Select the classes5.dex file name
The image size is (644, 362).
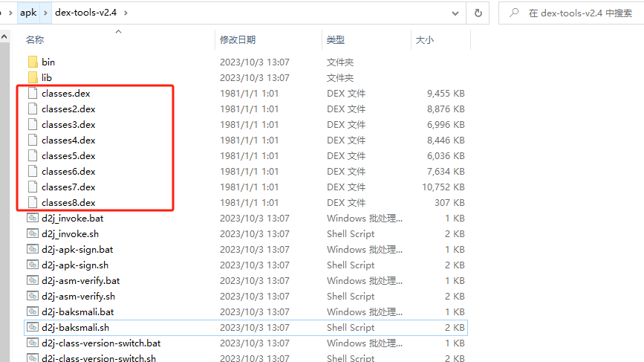coord(68,156)
